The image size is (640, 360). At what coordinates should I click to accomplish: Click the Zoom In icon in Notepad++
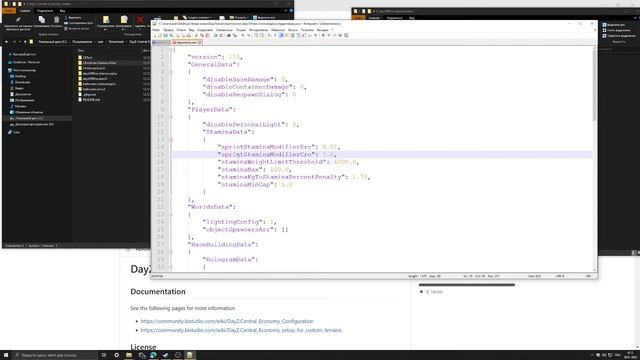[243, 36]
